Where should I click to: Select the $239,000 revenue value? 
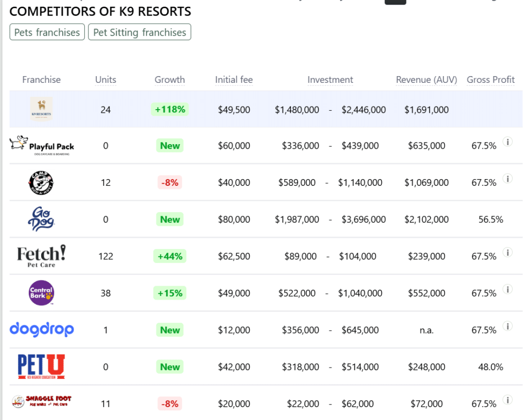click(x=427, y=256)
